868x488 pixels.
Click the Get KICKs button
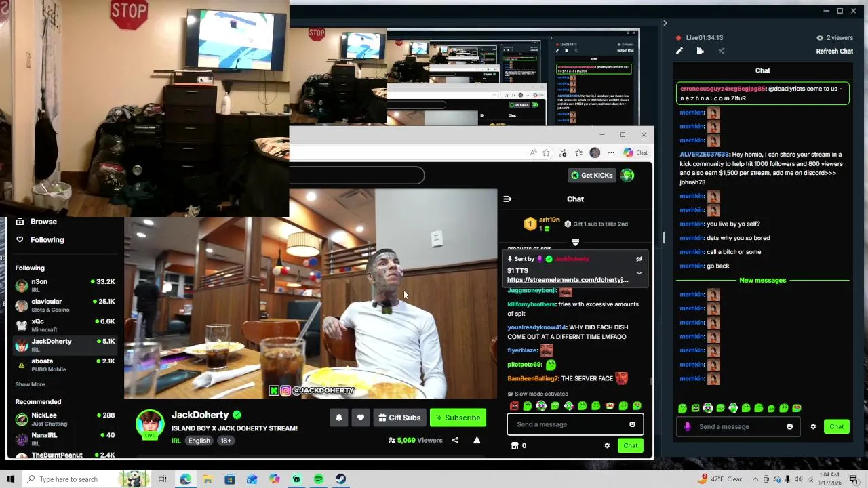point(592,176)
